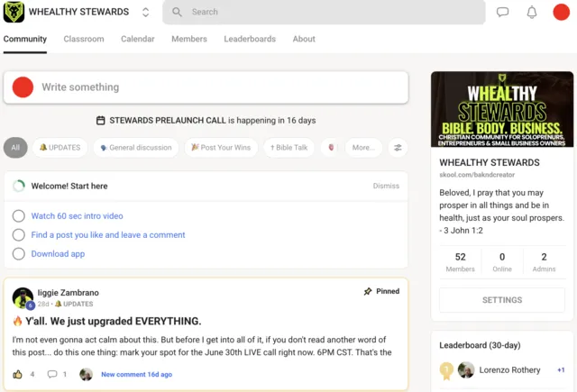Click the search magnifier icon
This screenshot has width=577, height=392.
[177, 12]
